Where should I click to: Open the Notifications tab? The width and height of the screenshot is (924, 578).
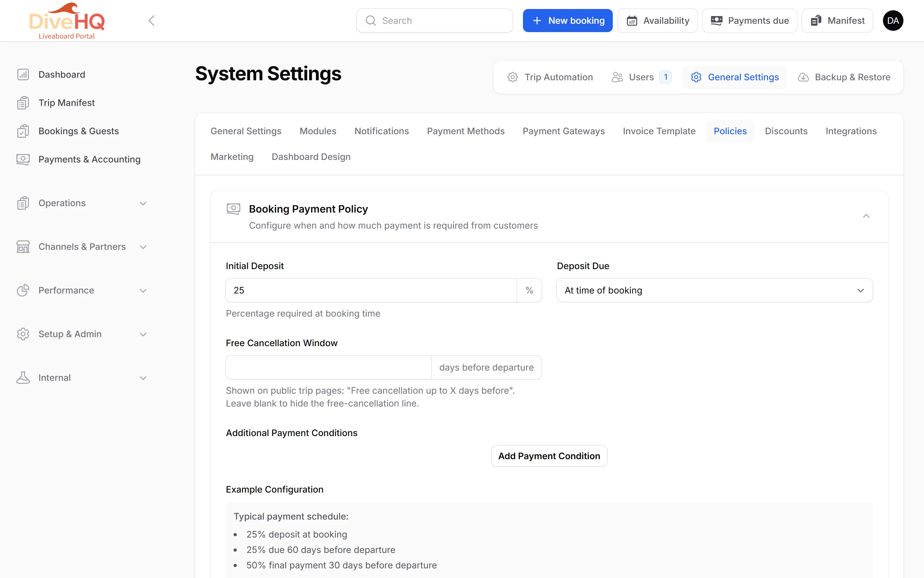381,131
